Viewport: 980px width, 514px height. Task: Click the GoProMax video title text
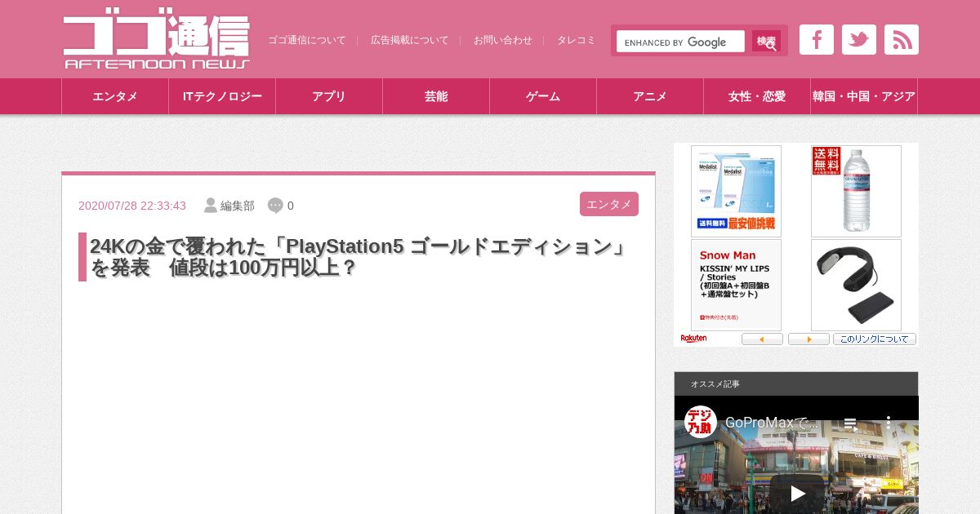[x=771, y=423]
